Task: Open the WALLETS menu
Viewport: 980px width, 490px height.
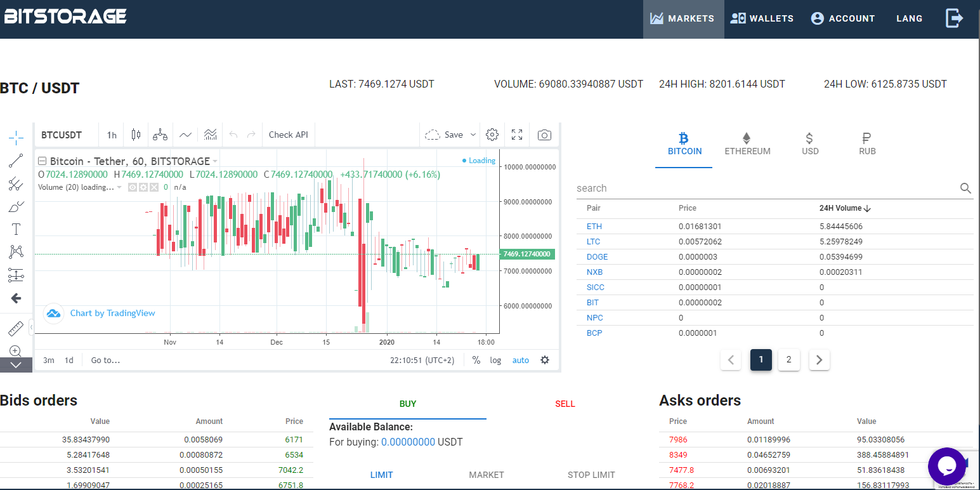Action: tap(762, 18)
